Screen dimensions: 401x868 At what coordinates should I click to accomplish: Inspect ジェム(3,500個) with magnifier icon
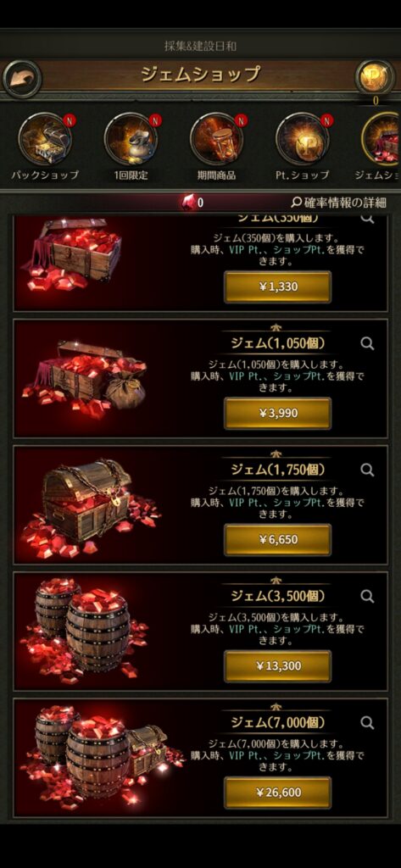[x=367, y=596]
